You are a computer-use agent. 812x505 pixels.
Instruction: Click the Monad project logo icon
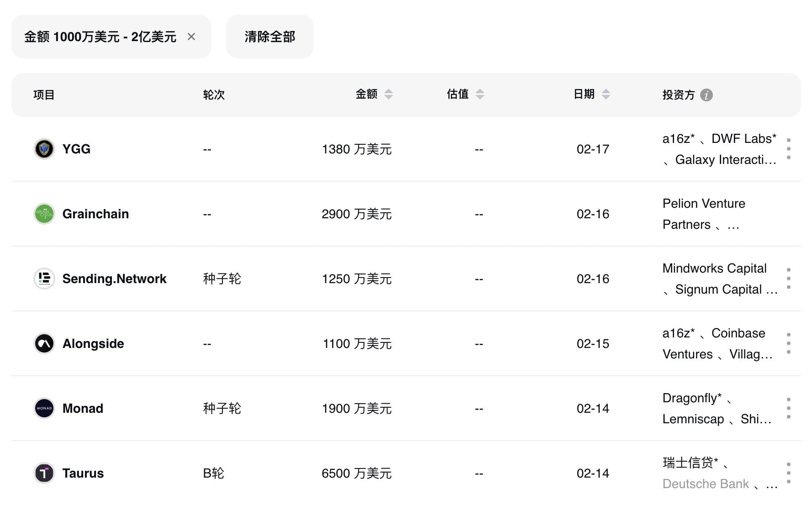click(44, 408)
